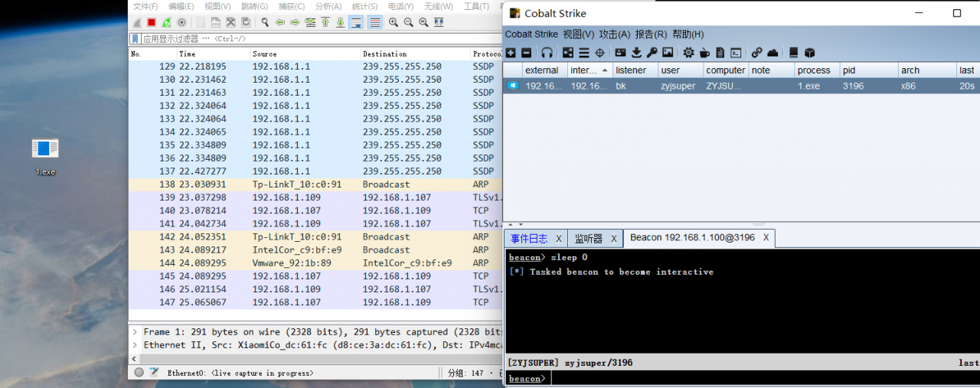980x388 pixels.
Task: Open the credentials key icon in Cobalt Strike
Action: tap(652, 53)
